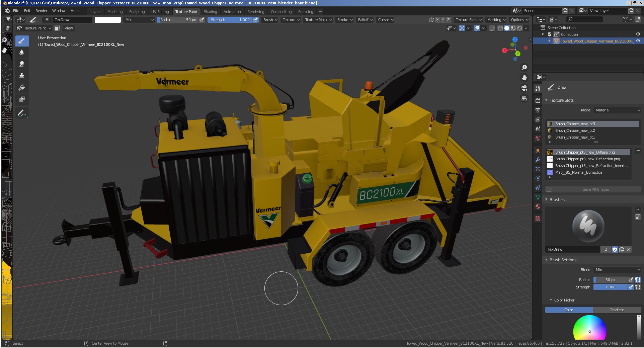Click Save All Images button
The image size is (644, 348).
click(593, 189)
